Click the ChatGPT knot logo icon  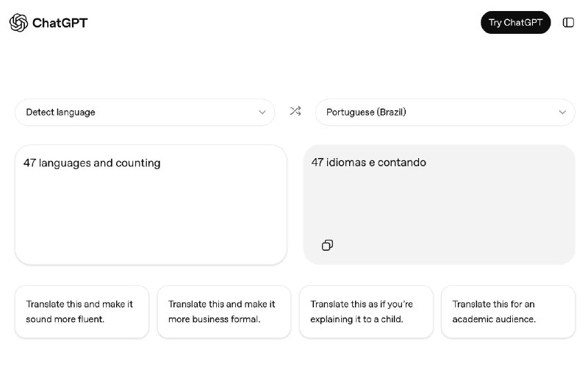tap(18, 23)
